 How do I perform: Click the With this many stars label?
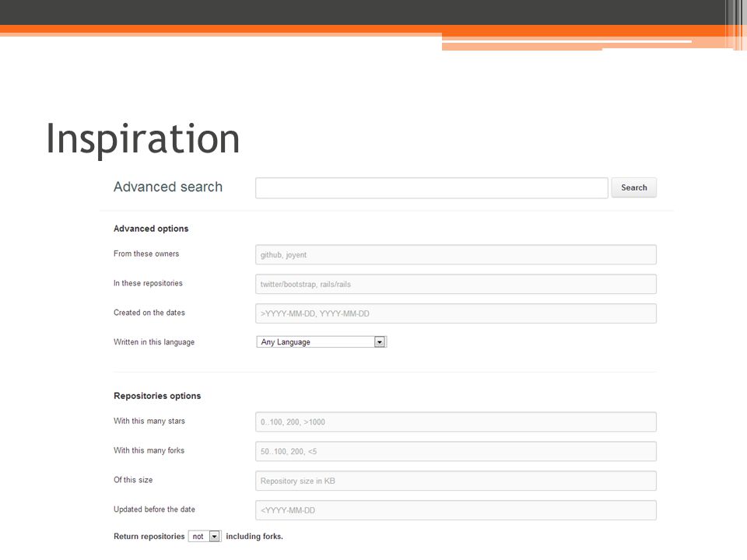[149, 421]
